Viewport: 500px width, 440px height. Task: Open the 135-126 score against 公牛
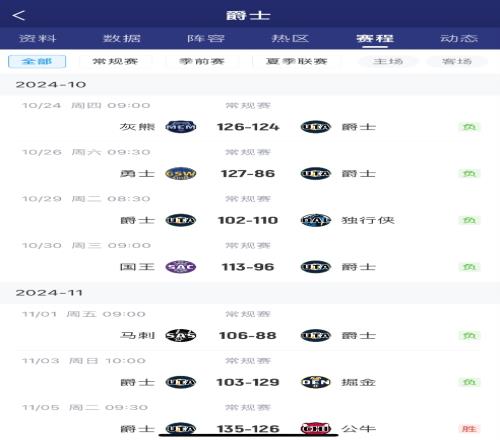(248, 429)
